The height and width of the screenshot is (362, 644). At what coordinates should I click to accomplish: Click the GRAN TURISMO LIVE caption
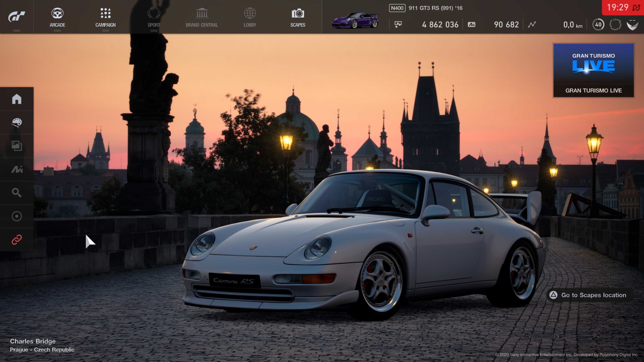(x=594, y=90)
